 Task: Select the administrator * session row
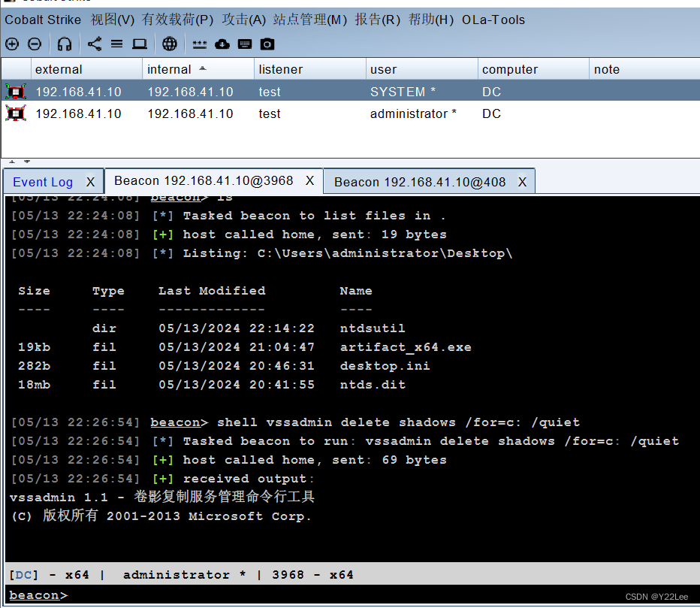(351, 113)
